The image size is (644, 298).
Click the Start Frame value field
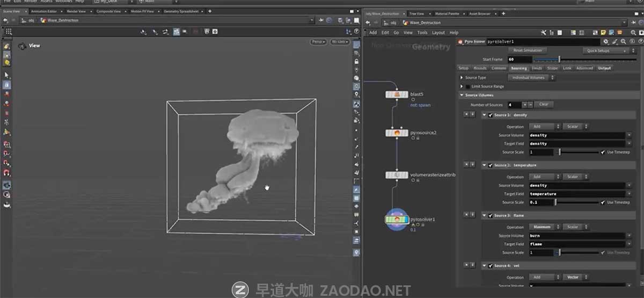(519, 60)
